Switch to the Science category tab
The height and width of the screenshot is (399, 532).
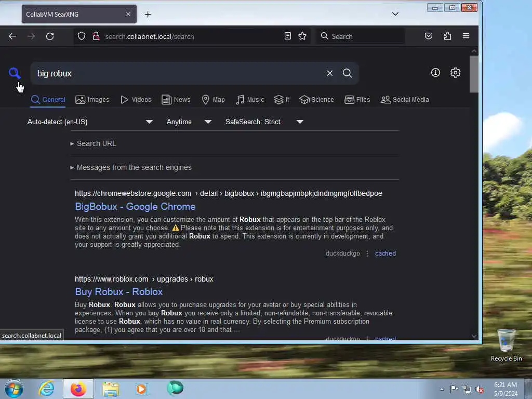pyautogui.click(x=316, y=100)
